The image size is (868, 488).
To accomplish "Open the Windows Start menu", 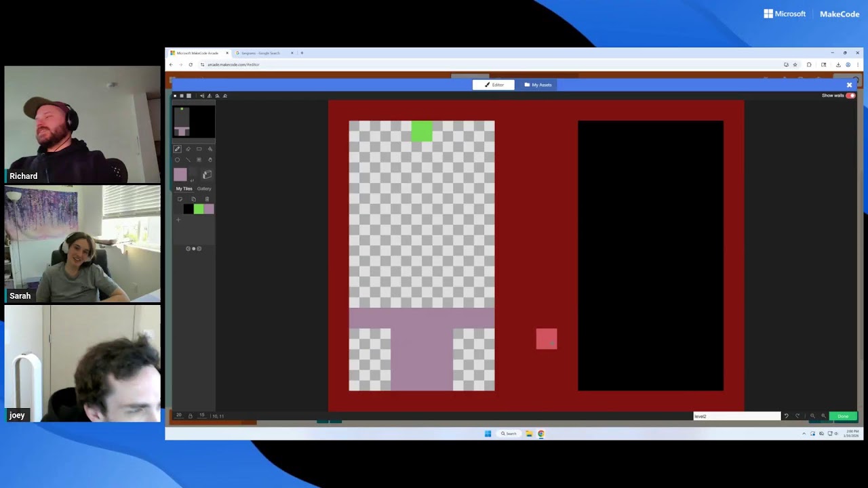I will pos(488,434).
